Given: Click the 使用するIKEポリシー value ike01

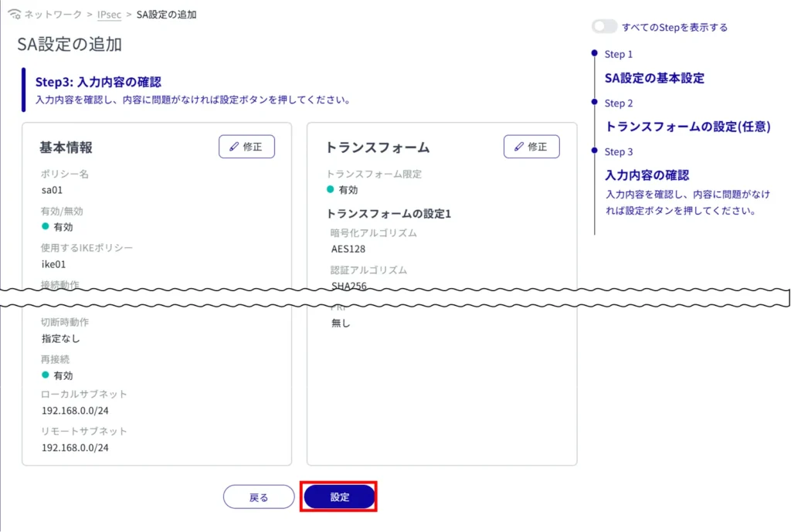Looking at the screenshot, I should point(54,263).
